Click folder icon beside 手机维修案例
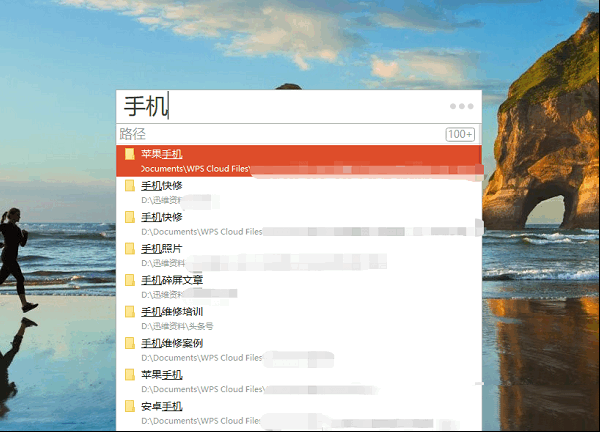Viewport: 600px width, 432px height. coord(129,343)
